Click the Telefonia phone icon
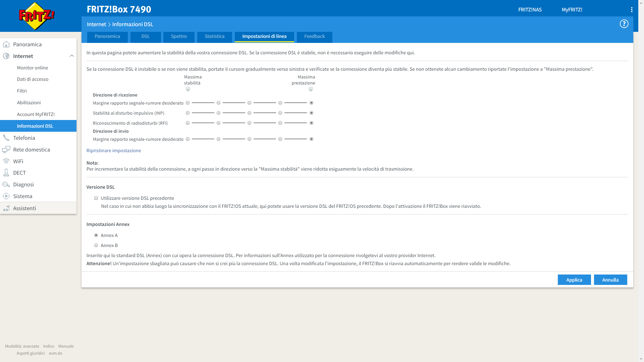This screenshot has height=362, width=644. coord(6,138)
